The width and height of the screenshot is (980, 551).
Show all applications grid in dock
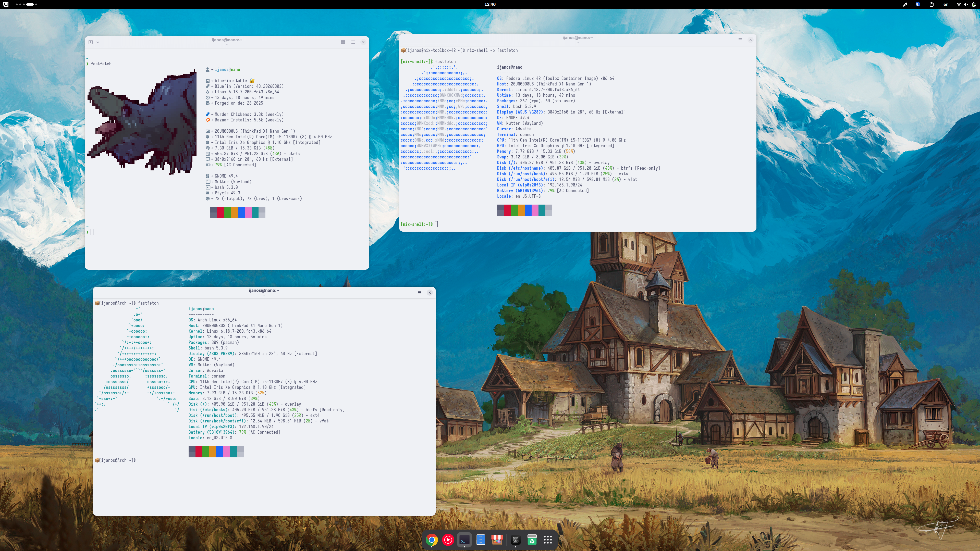coord(548,540)
